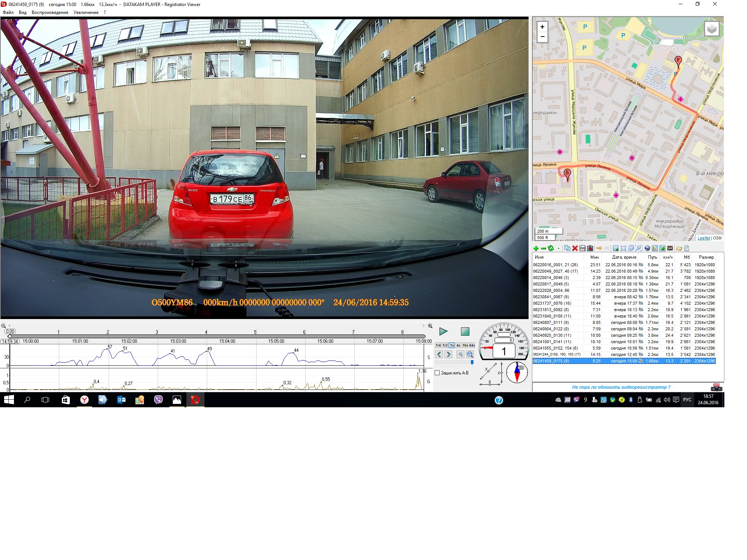This screenshot has height=560, width=747.
Task: Select 16x playback speed
Action: [465, 345]
